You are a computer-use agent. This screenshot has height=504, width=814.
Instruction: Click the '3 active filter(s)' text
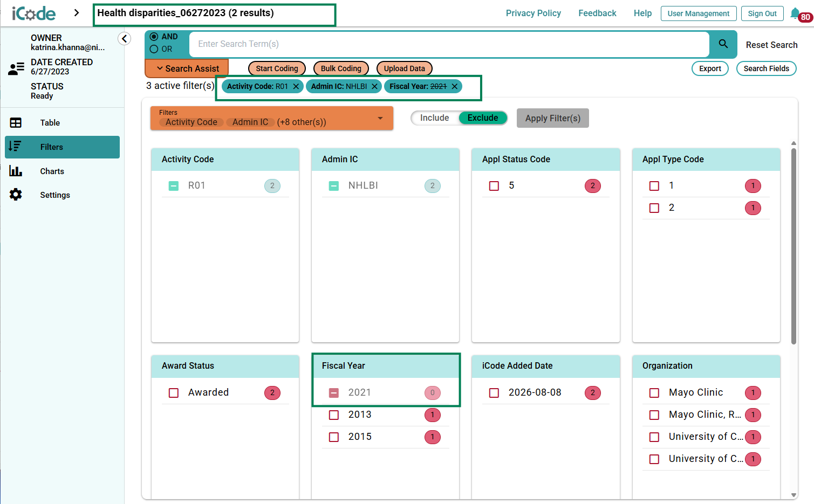180,86
